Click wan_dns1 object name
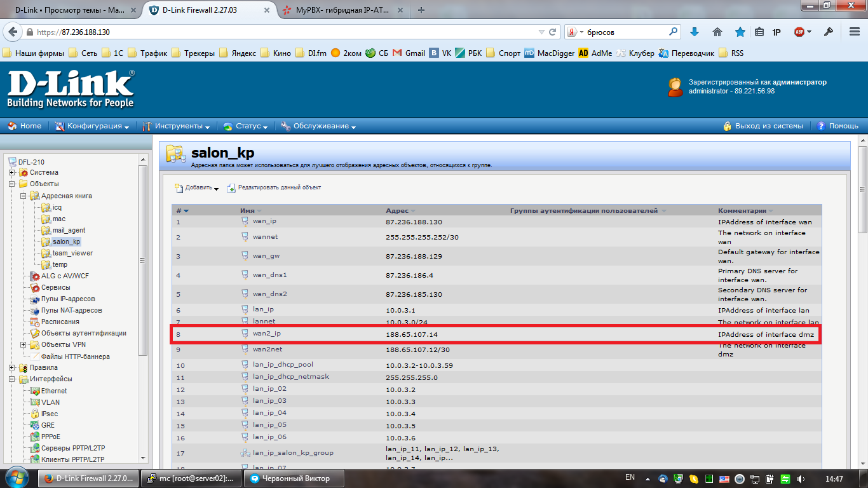The image size is (868, 488). (x=270, y=275)
